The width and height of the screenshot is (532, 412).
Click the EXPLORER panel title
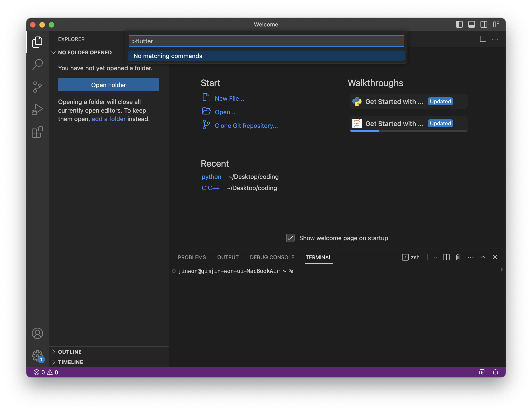(71, 39)
